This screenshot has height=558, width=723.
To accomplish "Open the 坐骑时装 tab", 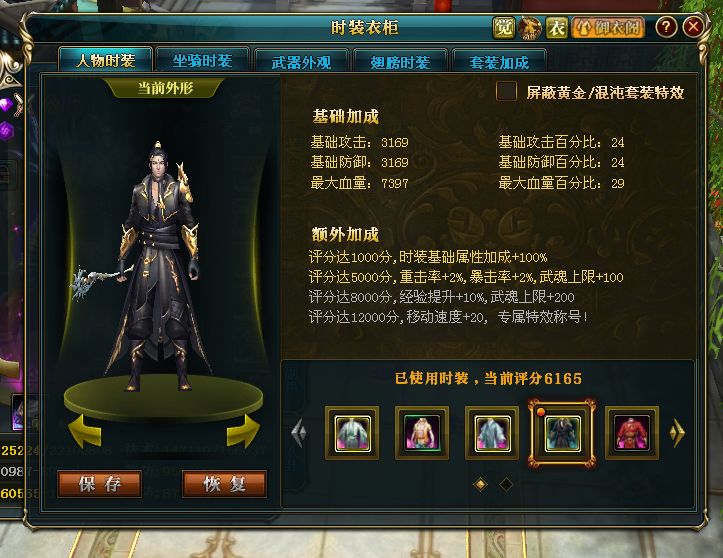I will (202, 60).
